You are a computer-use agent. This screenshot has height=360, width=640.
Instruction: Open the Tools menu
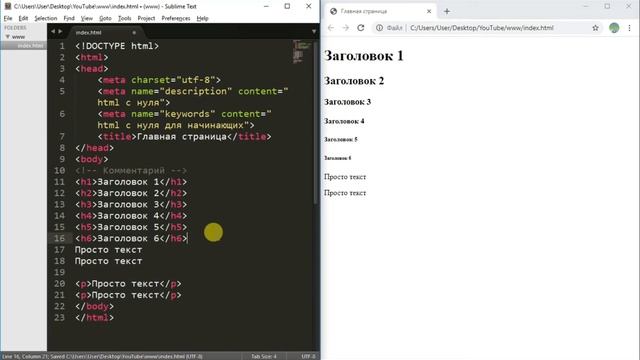point(124,18)
